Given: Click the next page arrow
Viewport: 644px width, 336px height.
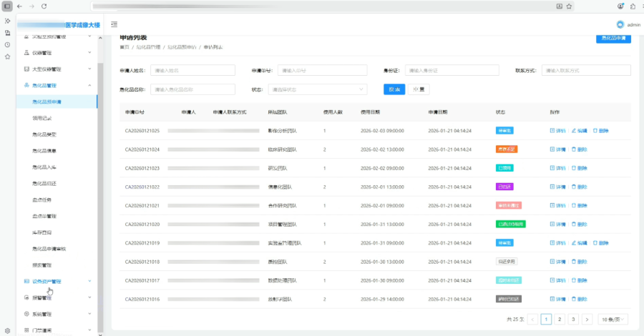Looking at the screenshot, I should [587, 319].
